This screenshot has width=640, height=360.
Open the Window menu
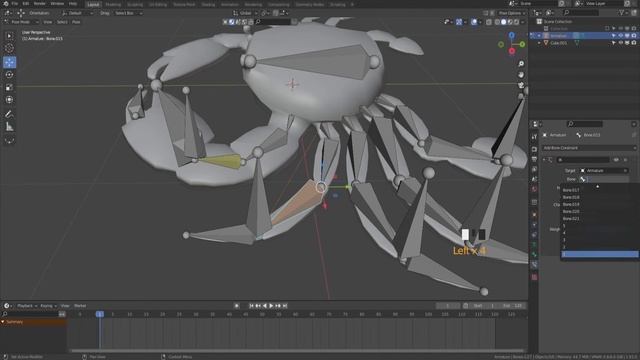coord(57,4)
